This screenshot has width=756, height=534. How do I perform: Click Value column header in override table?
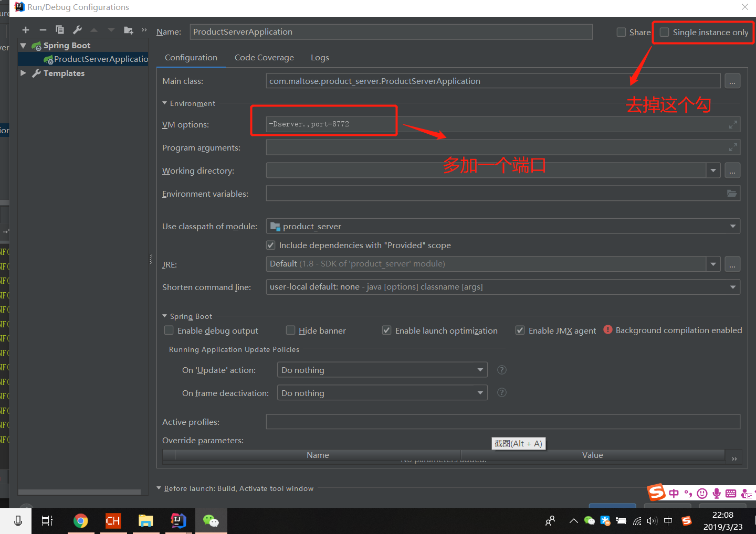click(592, 455)
